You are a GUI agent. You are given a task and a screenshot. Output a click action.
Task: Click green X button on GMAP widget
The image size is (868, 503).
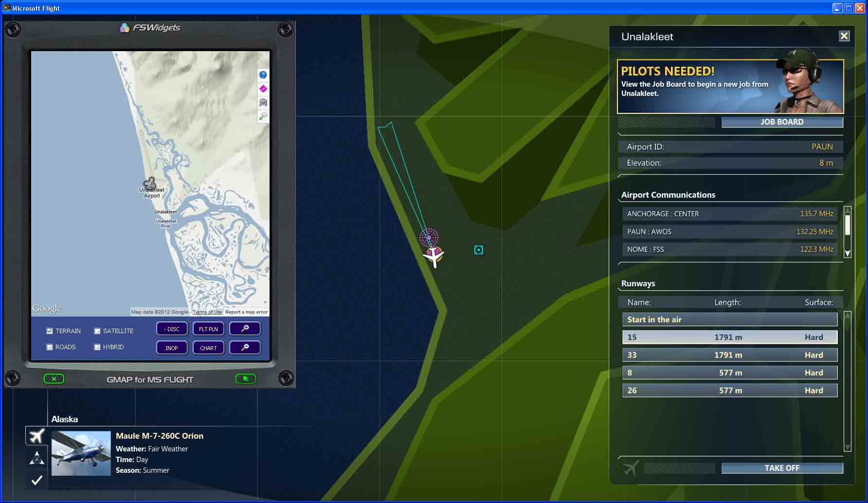click(x=54, y=379)
